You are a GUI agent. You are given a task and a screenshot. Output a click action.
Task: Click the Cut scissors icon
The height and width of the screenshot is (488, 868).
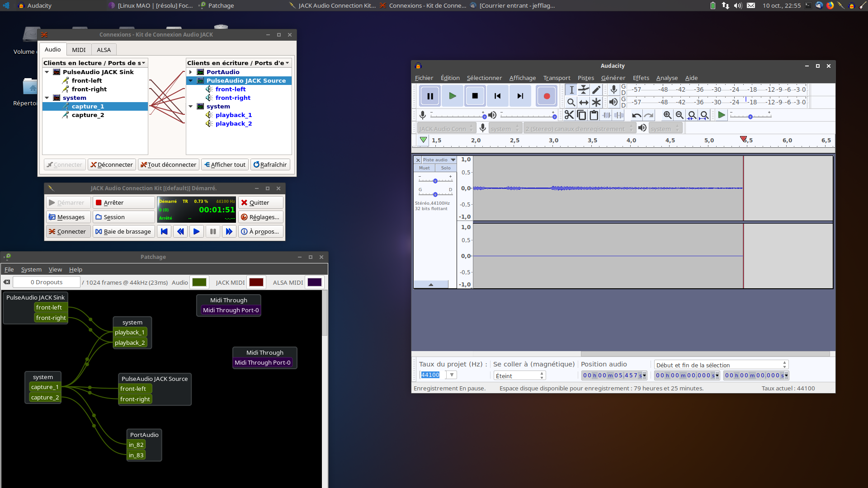coord(569,115)
